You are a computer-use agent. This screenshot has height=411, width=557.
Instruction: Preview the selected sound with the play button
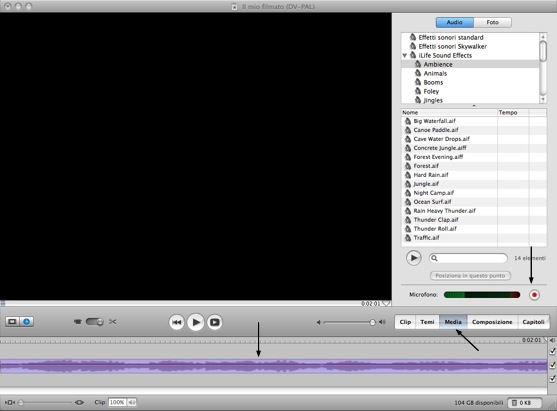(413, 258)
